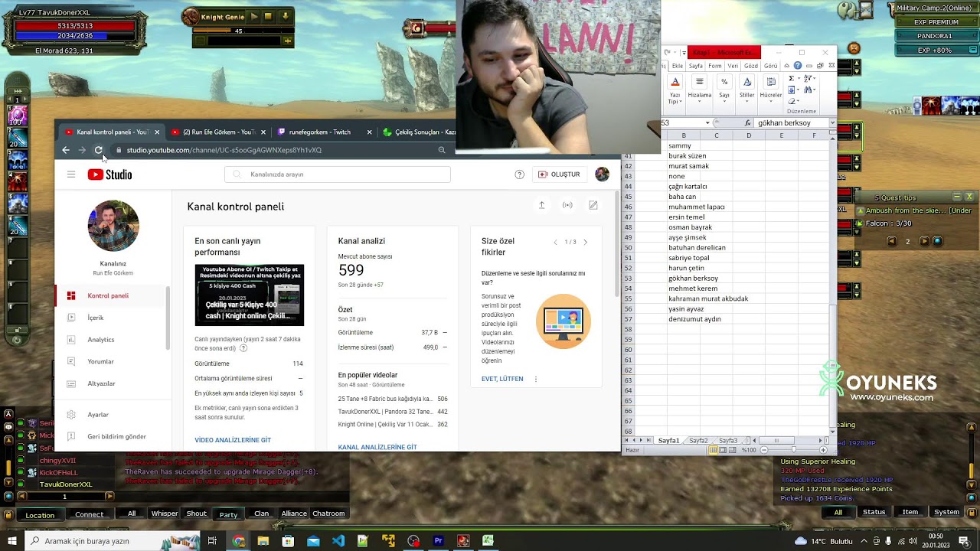Screen dimensions: 980x551
Task: Open the three-dot menu in ideas card
Action: pos(536,379)
